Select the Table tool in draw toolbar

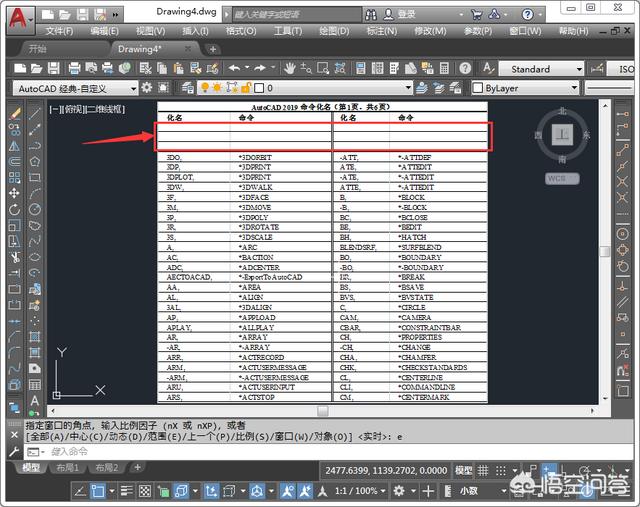click(35, 385)
